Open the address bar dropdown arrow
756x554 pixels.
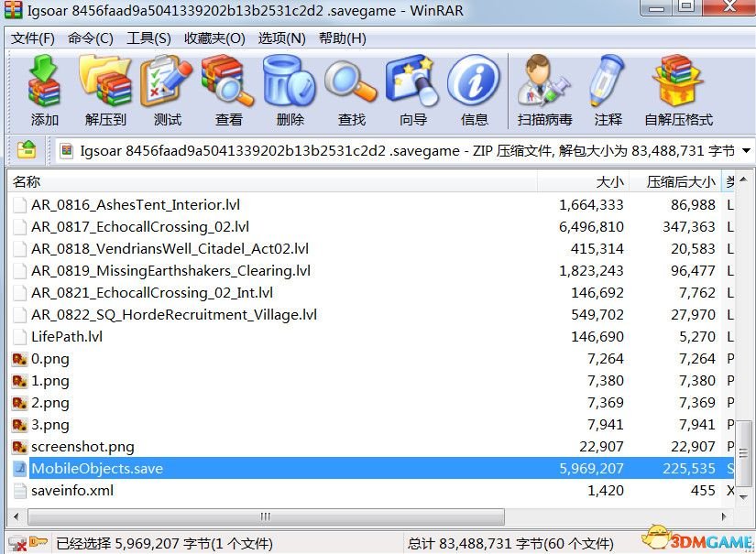(746, 151)
